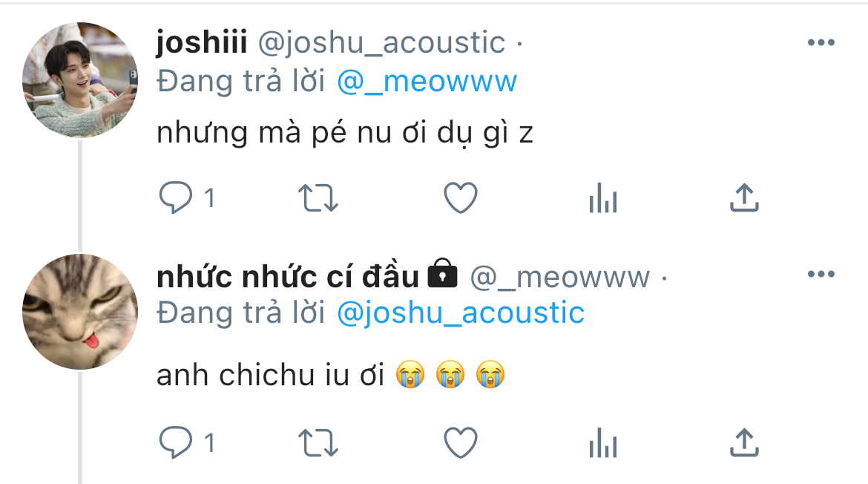Share joshiii's tweet
This screenshot has width=868, height=484.
pos(745,197)
